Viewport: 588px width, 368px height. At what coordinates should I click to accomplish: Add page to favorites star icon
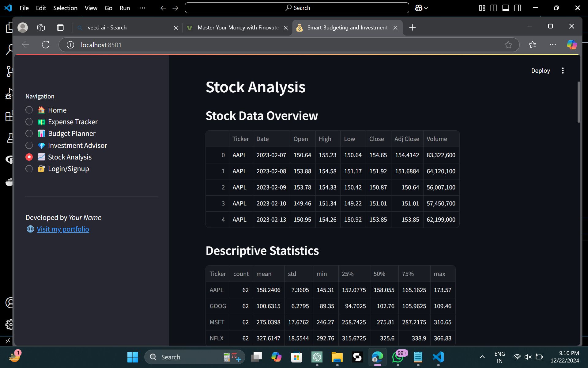coord(508,45)
